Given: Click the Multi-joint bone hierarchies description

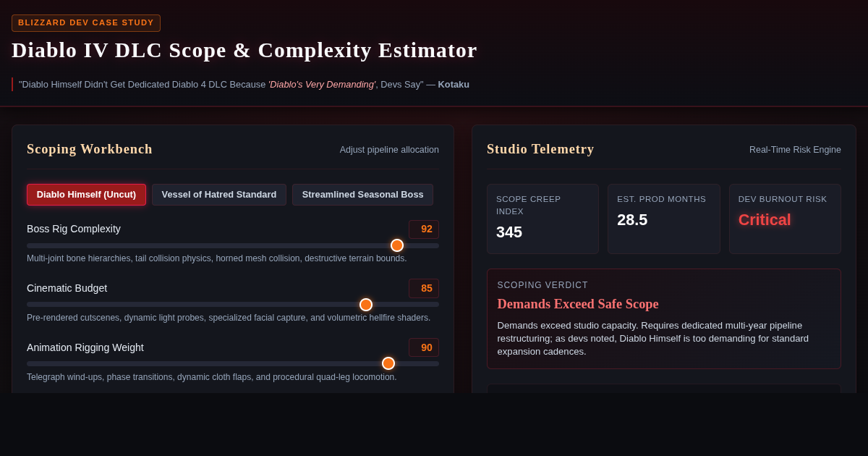Looking at the screenshot, I should click(217, 258).
